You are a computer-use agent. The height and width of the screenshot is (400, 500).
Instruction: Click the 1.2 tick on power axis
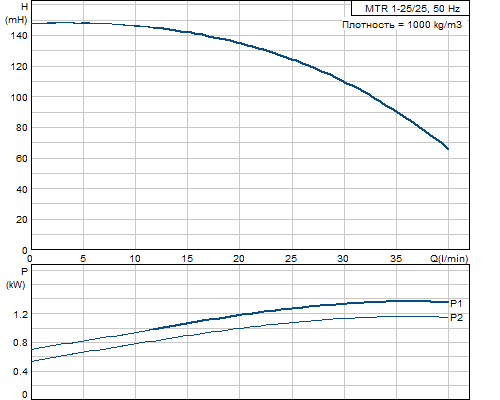coord(21,314)
